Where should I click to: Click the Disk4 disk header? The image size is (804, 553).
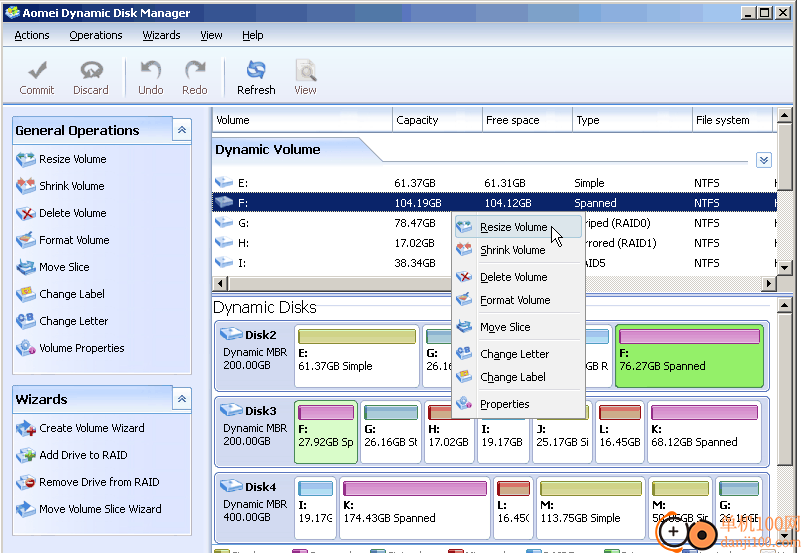pyautogui.click(x=254, y=508)
